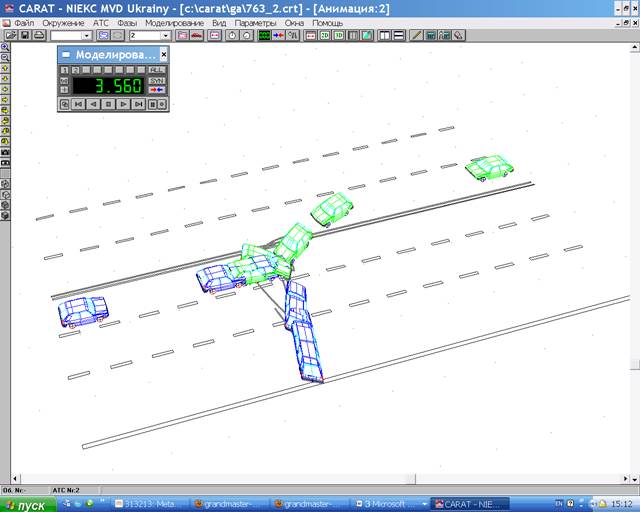The height and width of the screenshot is (512, 640).
Task: Click the print icon in main toolbar
Action: (39, 35)
